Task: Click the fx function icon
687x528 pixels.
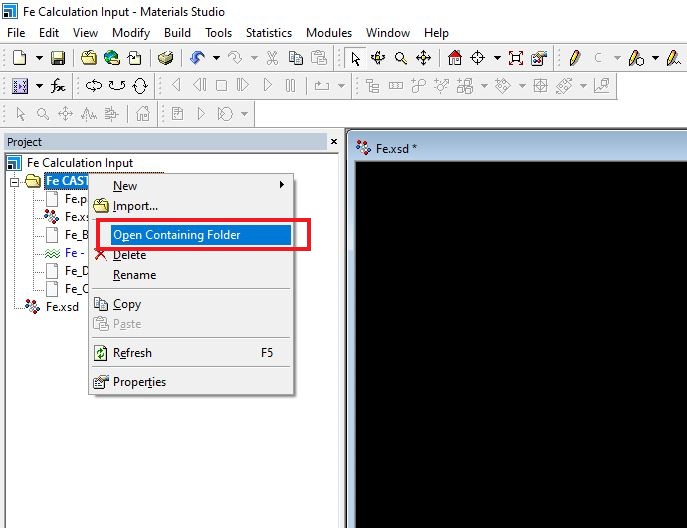Action: pyautogui.click(x=59, y=86)
